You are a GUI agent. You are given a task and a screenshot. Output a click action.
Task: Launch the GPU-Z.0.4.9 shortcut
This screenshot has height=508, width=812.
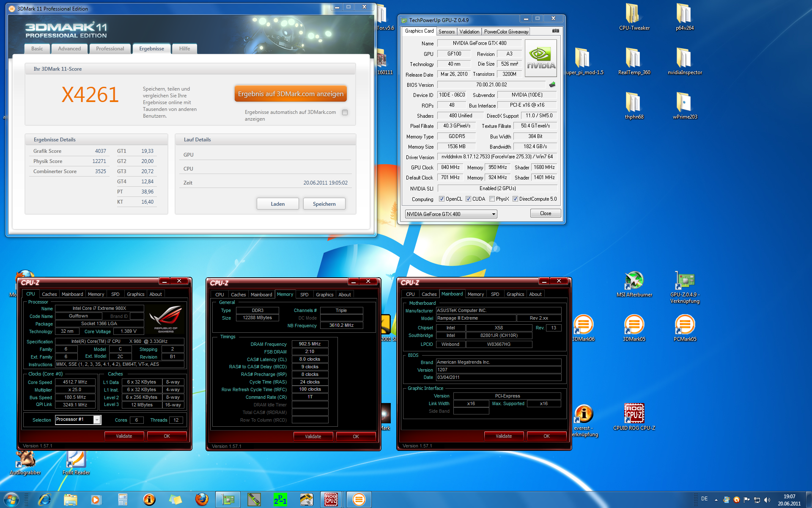685,287
